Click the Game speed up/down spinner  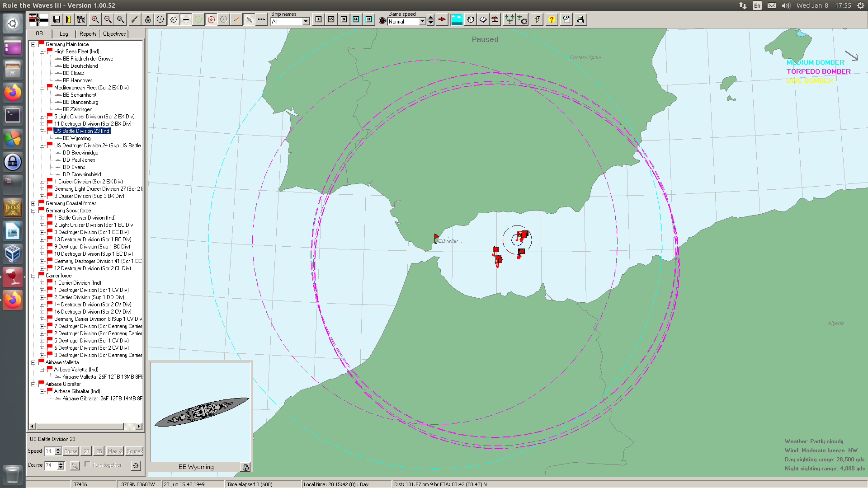point(431,20)
